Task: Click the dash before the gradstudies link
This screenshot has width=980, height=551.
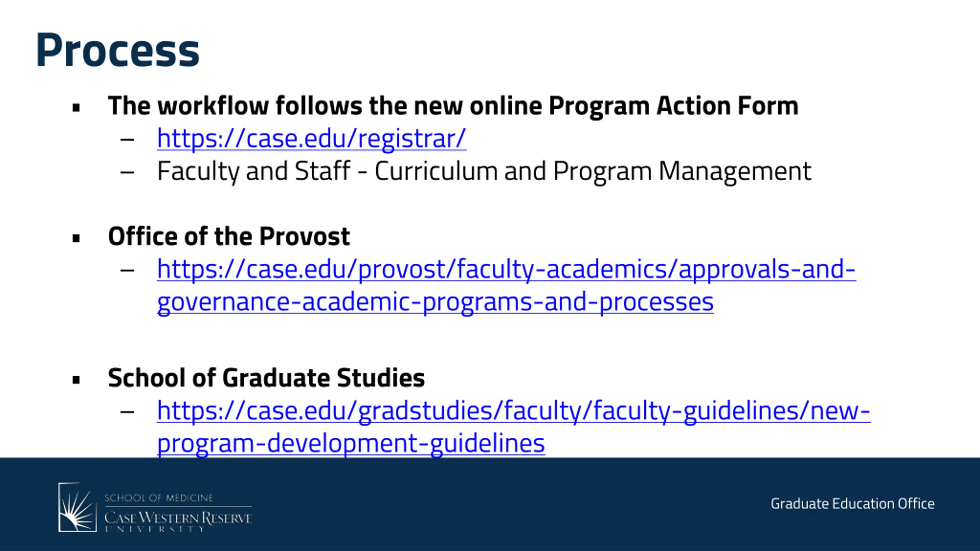Action: (127, 412)
